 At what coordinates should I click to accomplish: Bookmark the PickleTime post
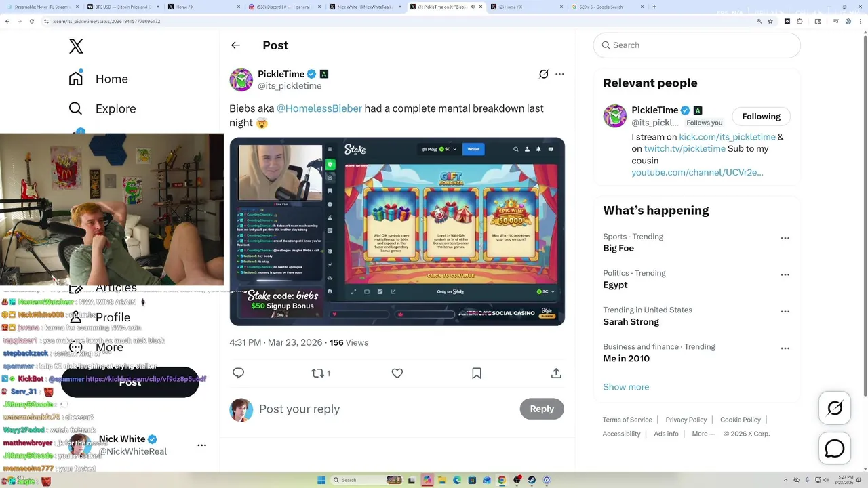[477, 373]
